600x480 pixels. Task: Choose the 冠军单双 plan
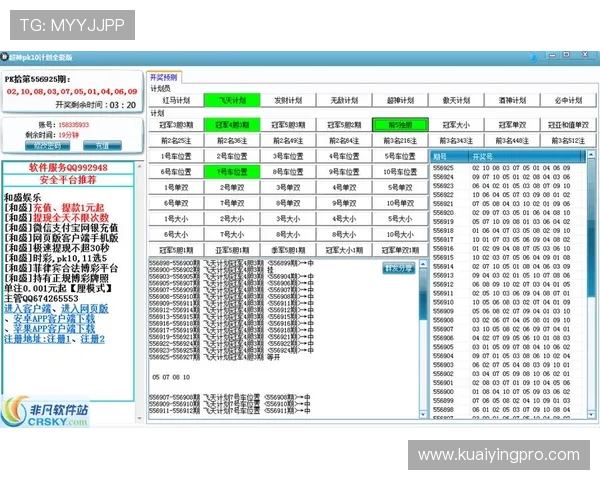[x=512, y=125]
